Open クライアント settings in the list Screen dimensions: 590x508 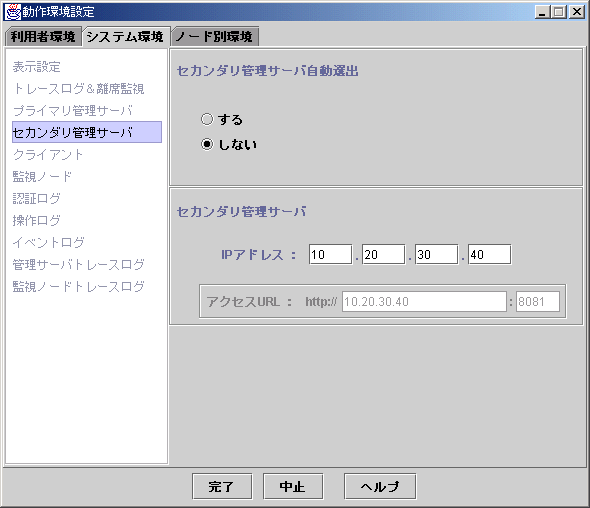click(x=48, y=154)
